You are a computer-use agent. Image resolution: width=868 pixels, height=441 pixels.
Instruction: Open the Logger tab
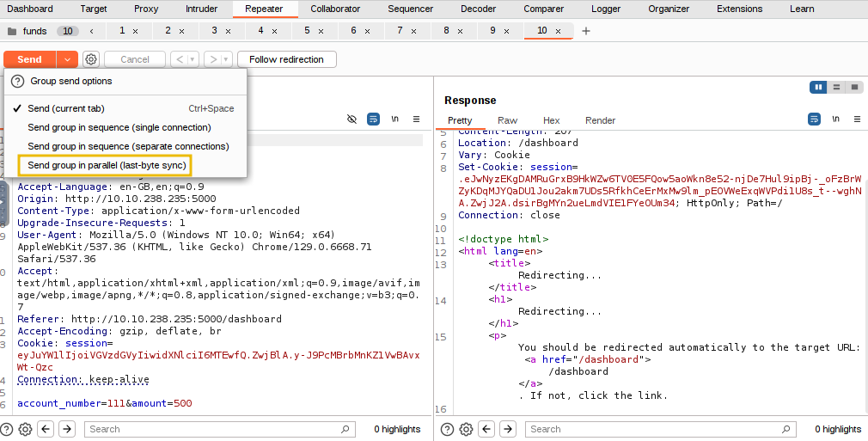(606, 9)
